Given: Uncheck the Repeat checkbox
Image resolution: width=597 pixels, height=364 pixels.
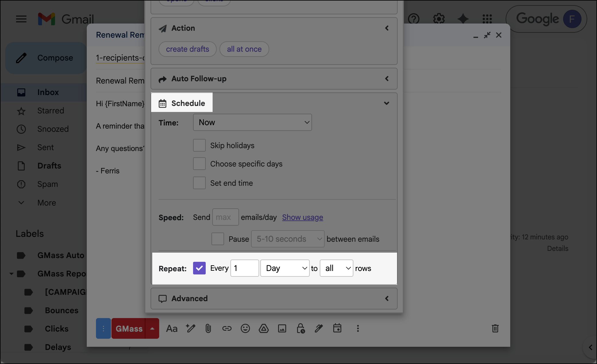Looking at the screenshot, I should (199, 268).
